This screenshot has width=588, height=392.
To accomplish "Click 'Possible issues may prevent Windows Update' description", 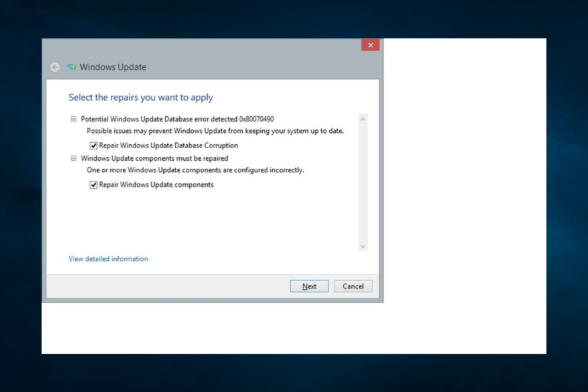I will click(215, 131).
